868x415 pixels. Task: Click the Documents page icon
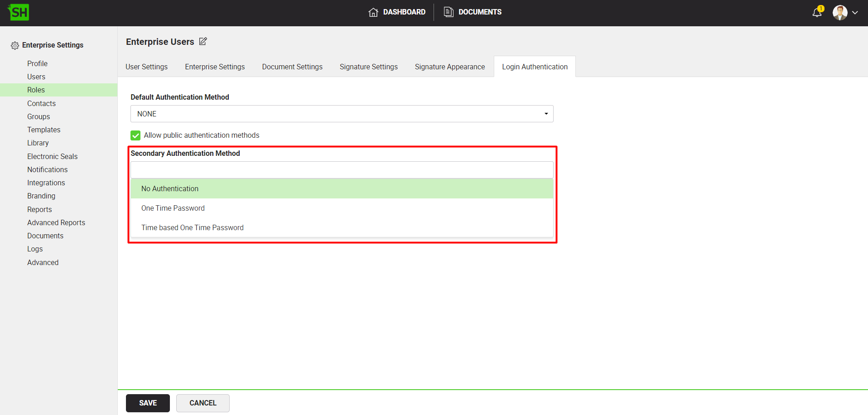click(x=448, y=12)
